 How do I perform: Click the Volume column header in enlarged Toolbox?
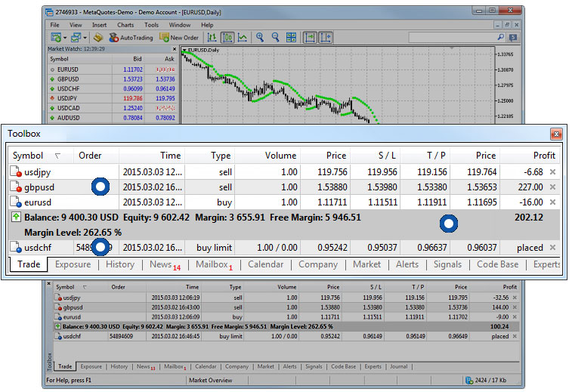click(280, 156)
